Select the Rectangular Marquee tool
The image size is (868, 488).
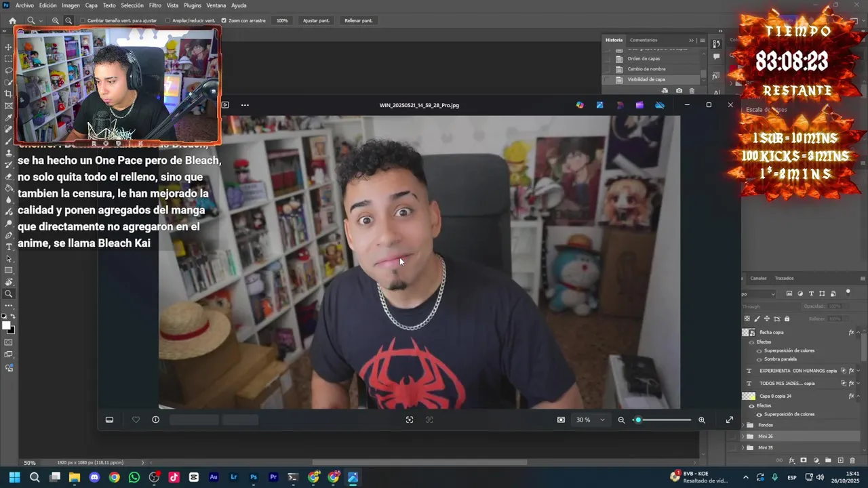(x=9, y=59)
